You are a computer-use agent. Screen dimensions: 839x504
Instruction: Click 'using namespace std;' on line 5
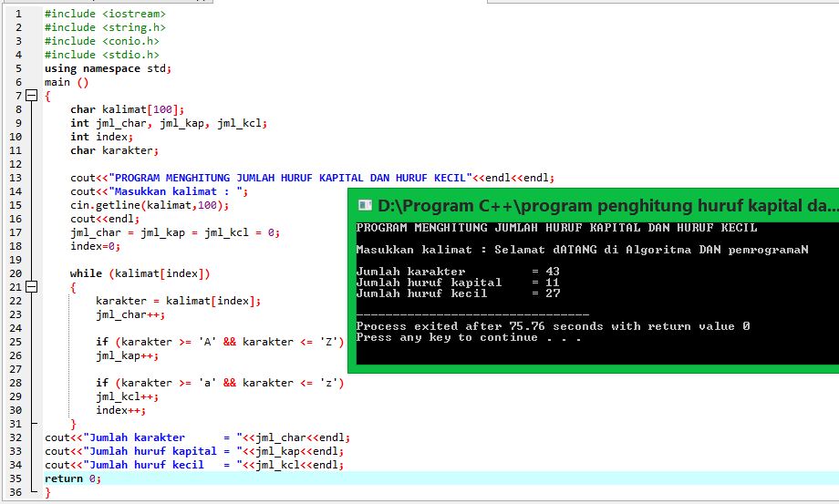pyautogui.click(x=109, y=68)
